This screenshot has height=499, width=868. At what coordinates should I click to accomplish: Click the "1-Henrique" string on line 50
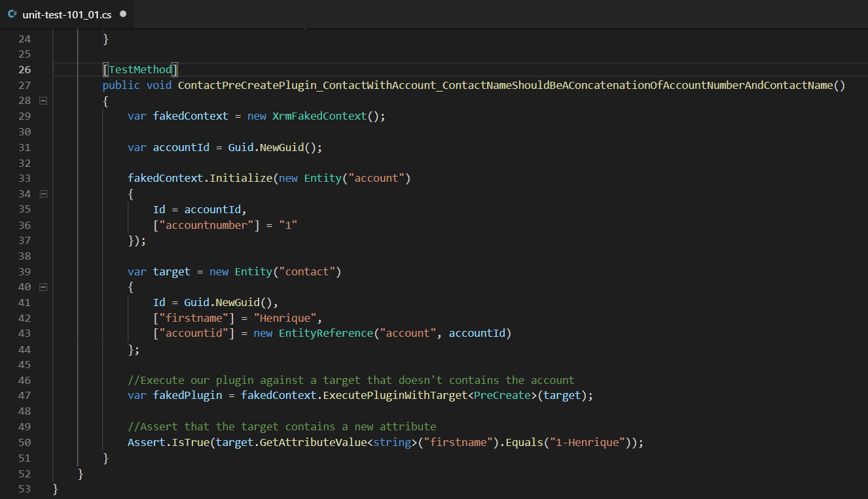point(587,442)
